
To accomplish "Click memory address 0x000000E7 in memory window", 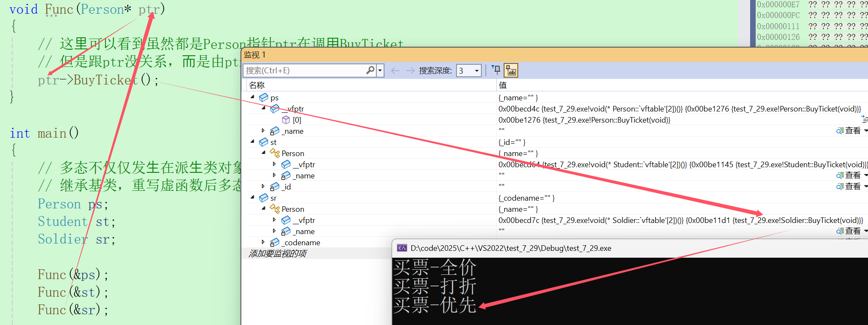I will 778,4.
